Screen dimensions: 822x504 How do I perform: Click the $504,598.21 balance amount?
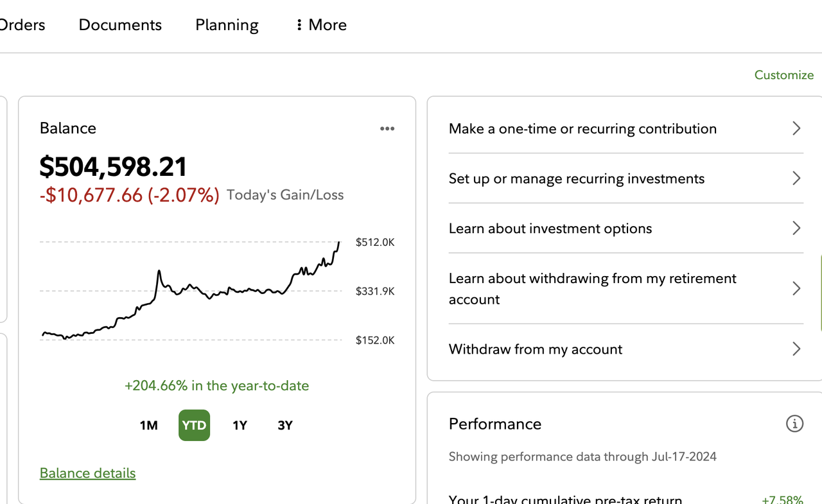point(113,167)
